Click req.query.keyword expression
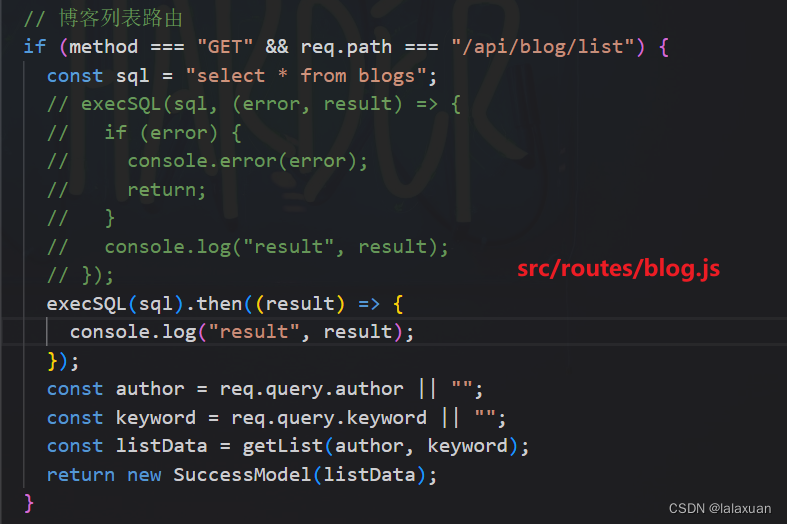This screenshot has width=787, height=524. [x=329, y=418]
